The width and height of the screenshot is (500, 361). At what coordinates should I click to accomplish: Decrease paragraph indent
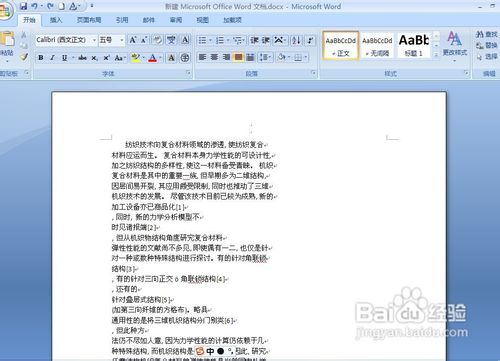click(x=254, y=40)
